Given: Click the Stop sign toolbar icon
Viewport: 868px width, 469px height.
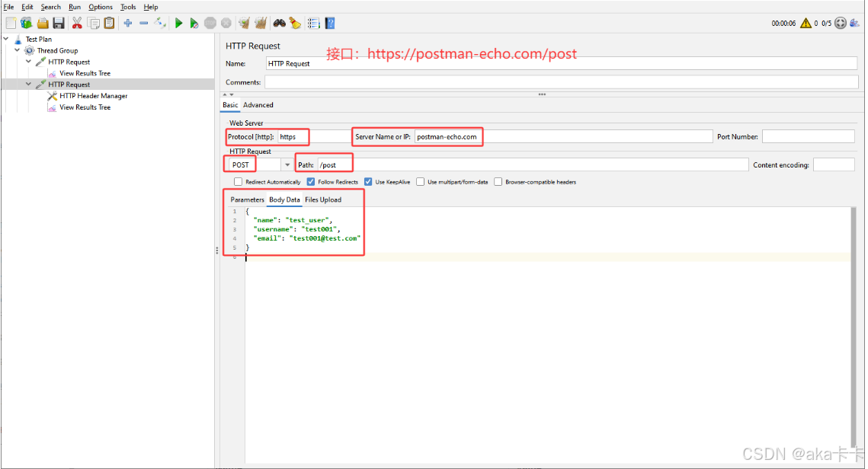Looking at the screenshot, I should coord(210,24).
